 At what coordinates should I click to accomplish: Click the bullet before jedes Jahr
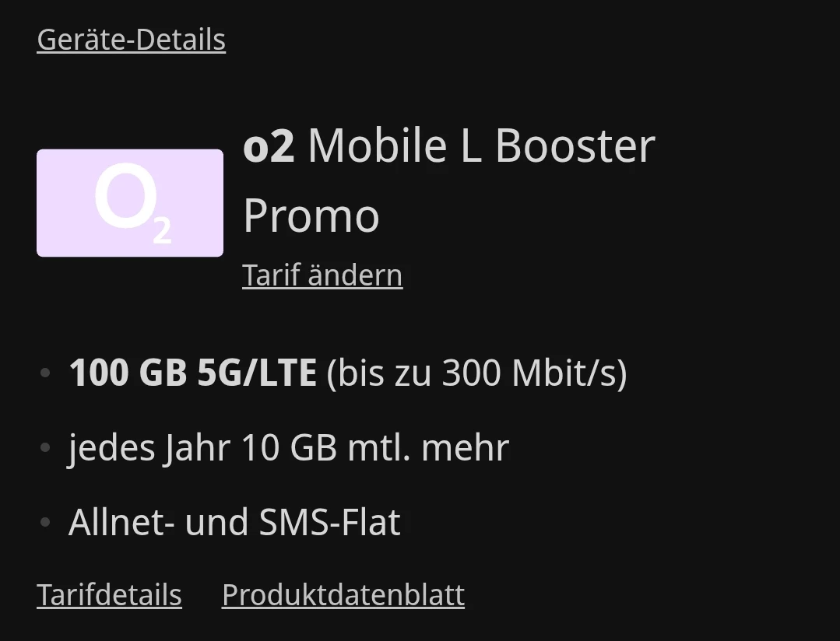45,448
